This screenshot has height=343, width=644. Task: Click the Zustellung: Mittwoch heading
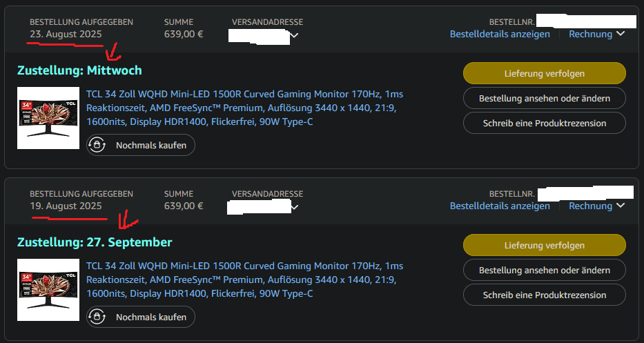[79, 70]
